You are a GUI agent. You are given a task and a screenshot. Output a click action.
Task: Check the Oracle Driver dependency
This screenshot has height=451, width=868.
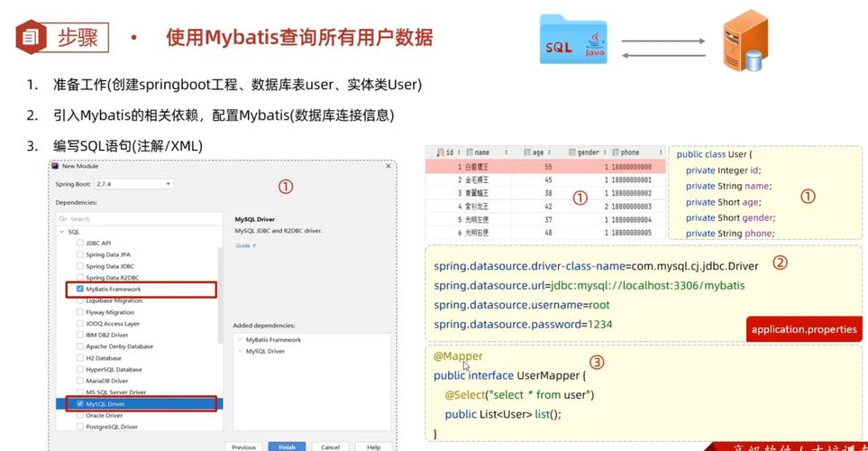[80, 415]
